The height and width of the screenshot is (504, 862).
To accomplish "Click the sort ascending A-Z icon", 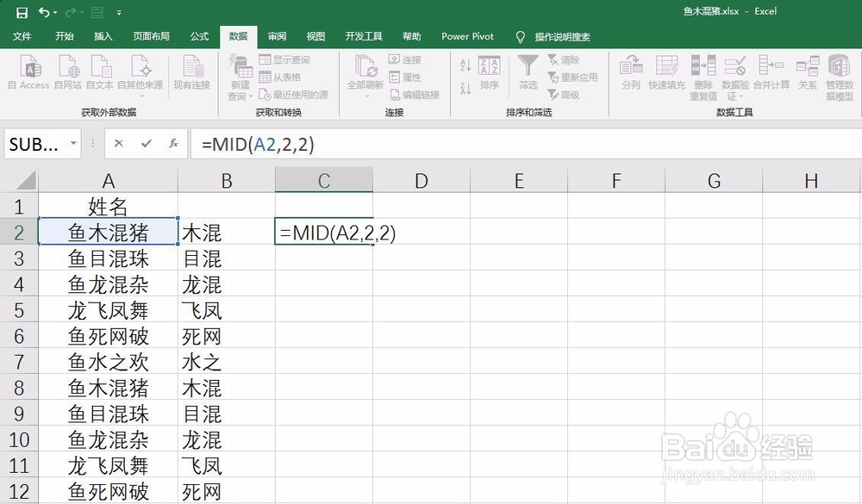I will (465, 65).
